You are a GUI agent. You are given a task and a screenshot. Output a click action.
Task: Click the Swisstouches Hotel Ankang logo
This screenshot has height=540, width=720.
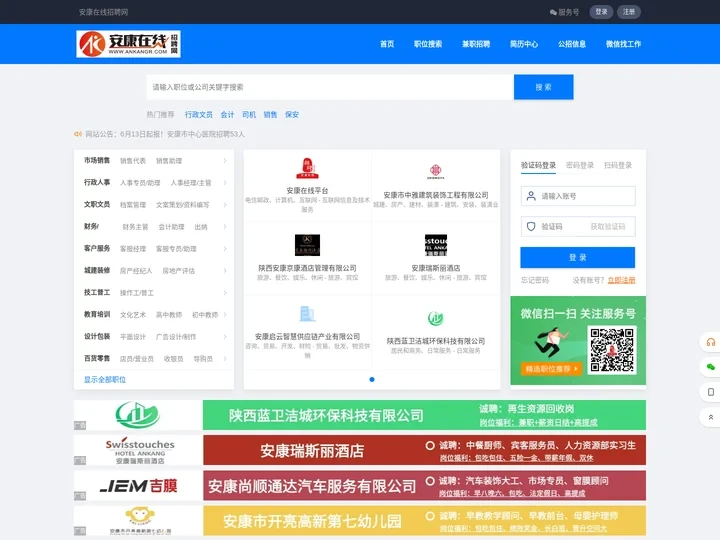[x=140, y=451]
